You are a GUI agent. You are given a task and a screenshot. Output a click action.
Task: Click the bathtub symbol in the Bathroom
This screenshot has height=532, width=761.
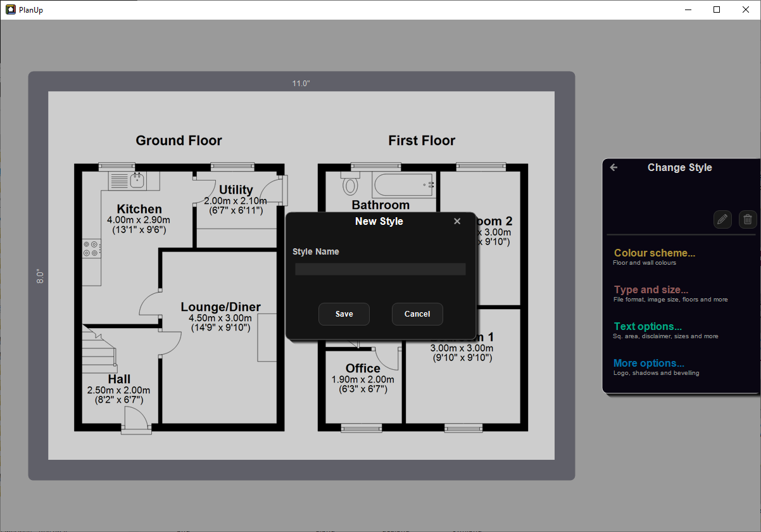coord(404,185)
